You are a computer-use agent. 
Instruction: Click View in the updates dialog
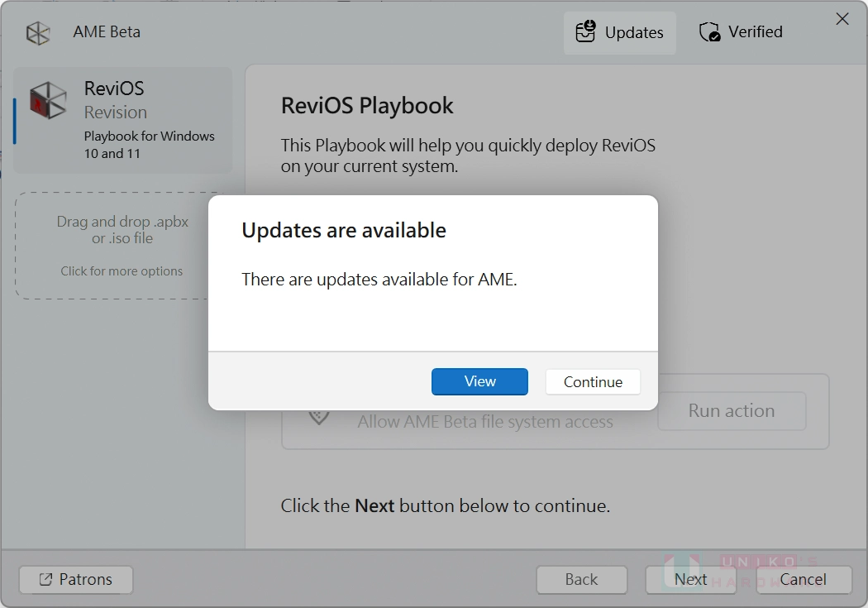[479, 381]
